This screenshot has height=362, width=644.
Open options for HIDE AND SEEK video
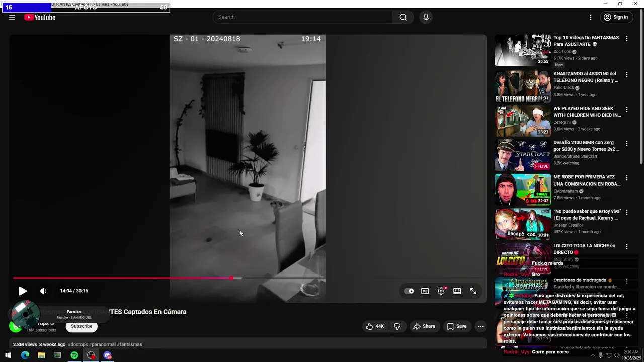(x=627, y=109)
